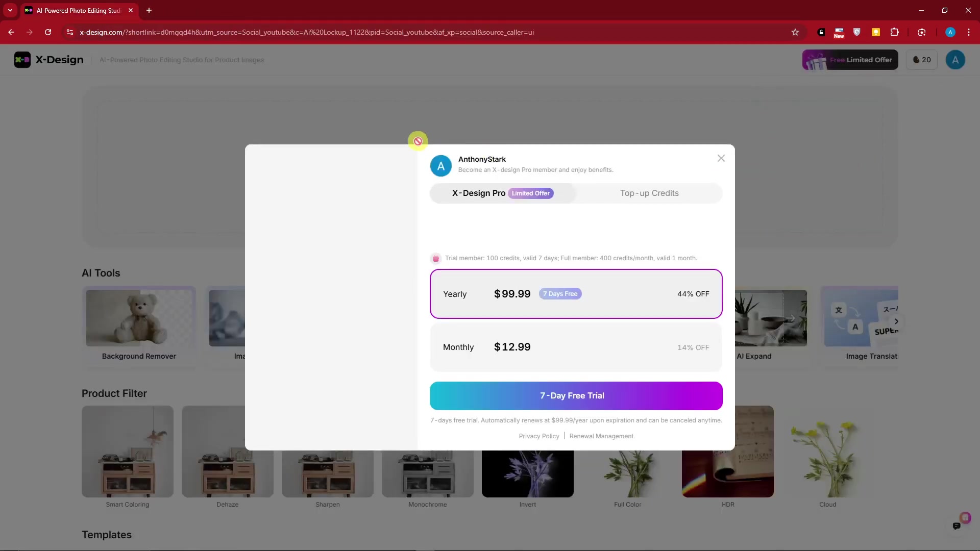Open a new browser tab

[149, 10]
